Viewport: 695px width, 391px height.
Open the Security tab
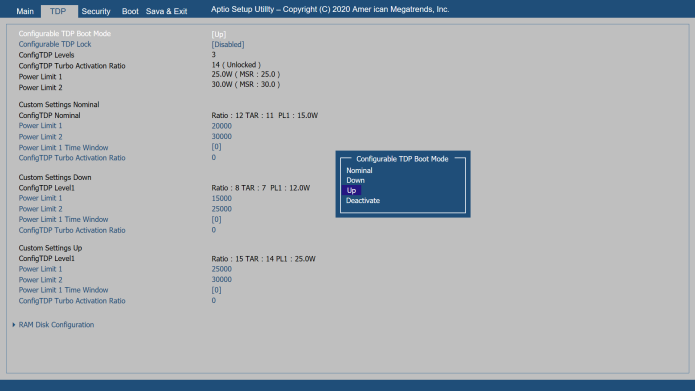coord(96,11)
